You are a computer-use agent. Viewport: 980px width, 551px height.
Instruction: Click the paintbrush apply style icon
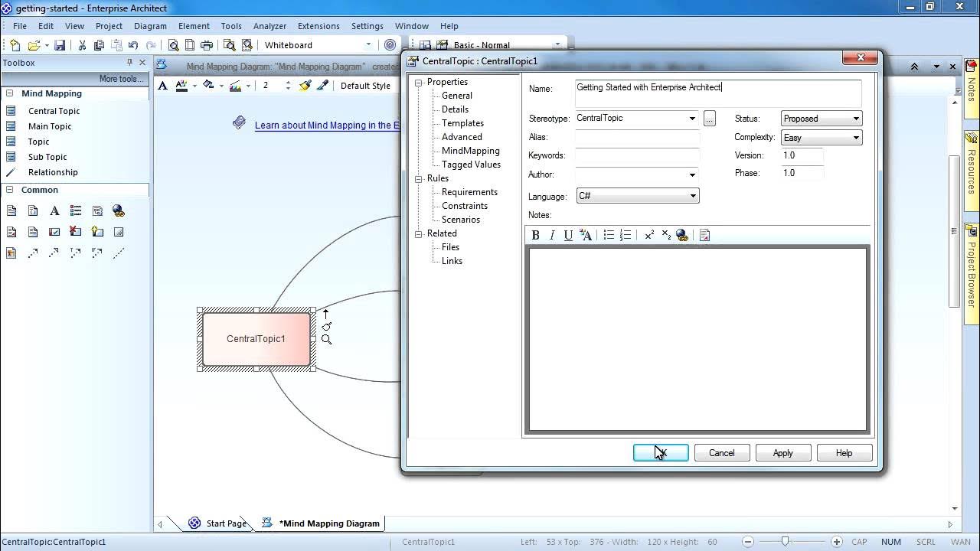coord(305,86)
